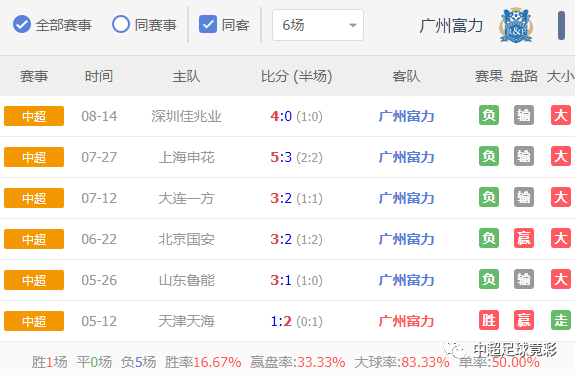Click 中超 league tag in 07-12 row
The width and height of the screenshot is (575, 375).
34,198
